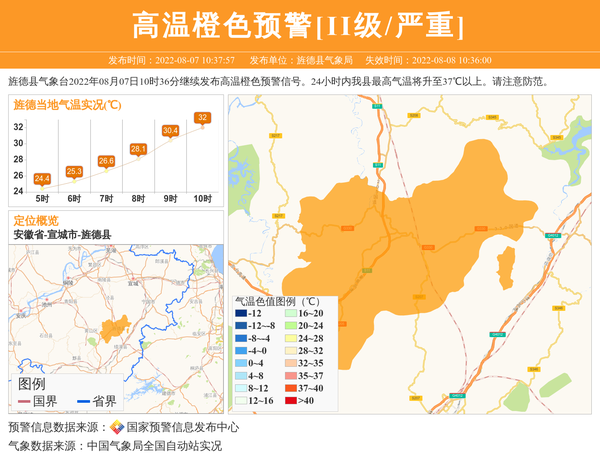Click the 24.4 data label at 5时
Viewport: 600px width, 471px height.
coord(42,179)
